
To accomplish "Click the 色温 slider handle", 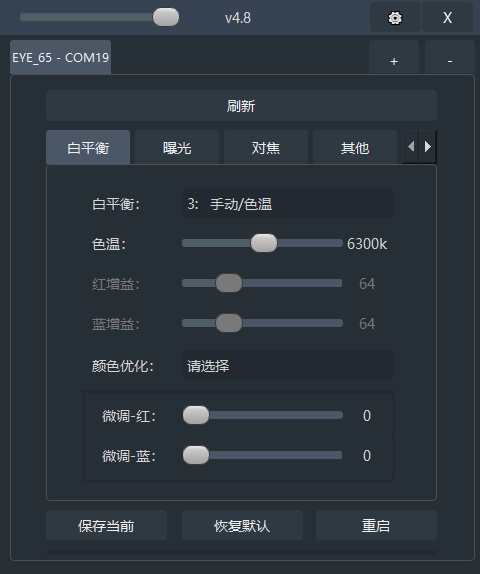I will pos(264,243).
